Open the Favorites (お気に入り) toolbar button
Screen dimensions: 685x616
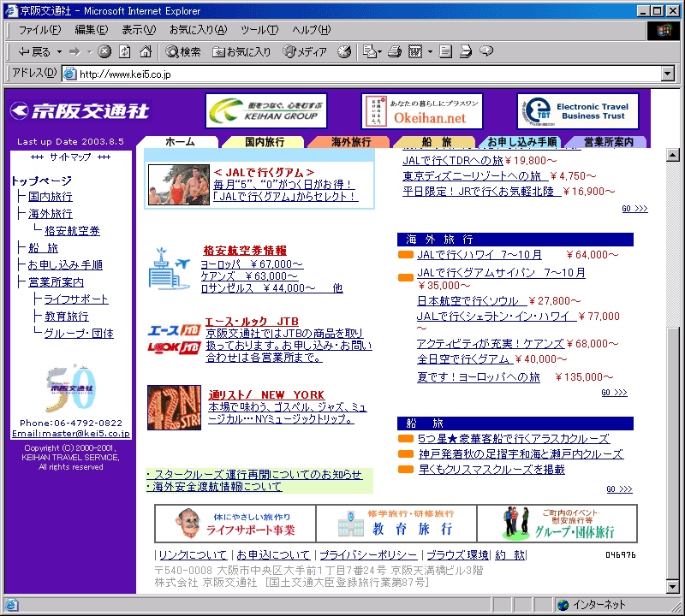[x=241, y=52]
